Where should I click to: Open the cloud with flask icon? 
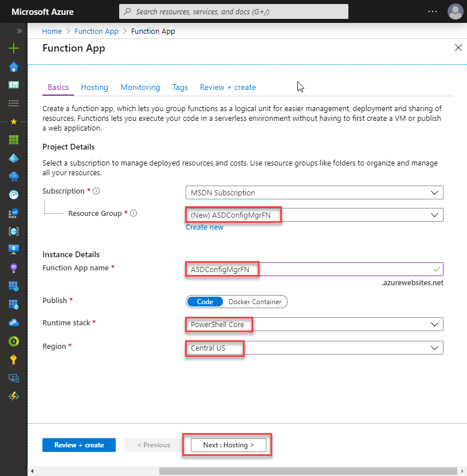pos(14,176)
